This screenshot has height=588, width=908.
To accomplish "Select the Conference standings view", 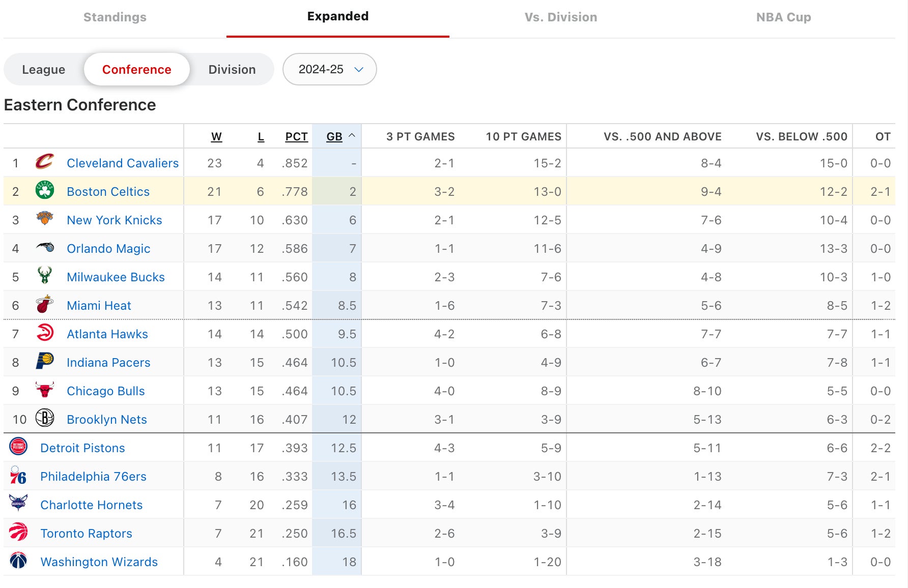I will click(136, 69).
